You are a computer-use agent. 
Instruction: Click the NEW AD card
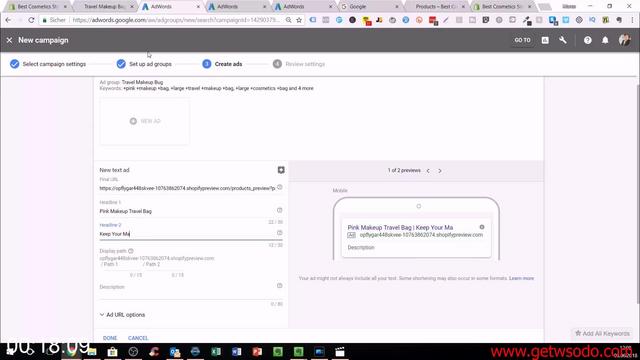click(145, 121)
